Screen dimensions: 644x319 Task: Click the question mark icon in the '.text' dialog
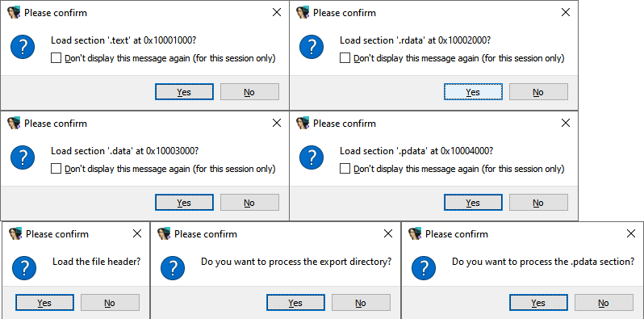point(23,47)
